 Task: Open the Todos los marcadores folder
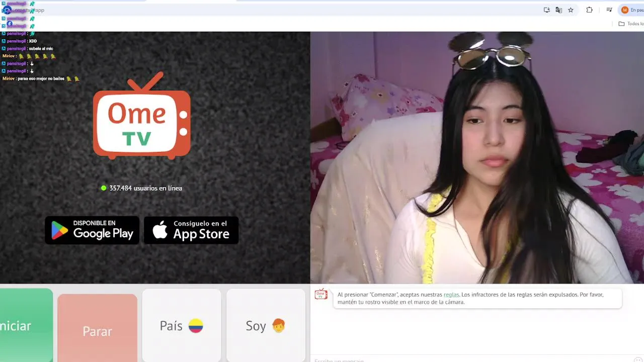(x=631, y=24)
